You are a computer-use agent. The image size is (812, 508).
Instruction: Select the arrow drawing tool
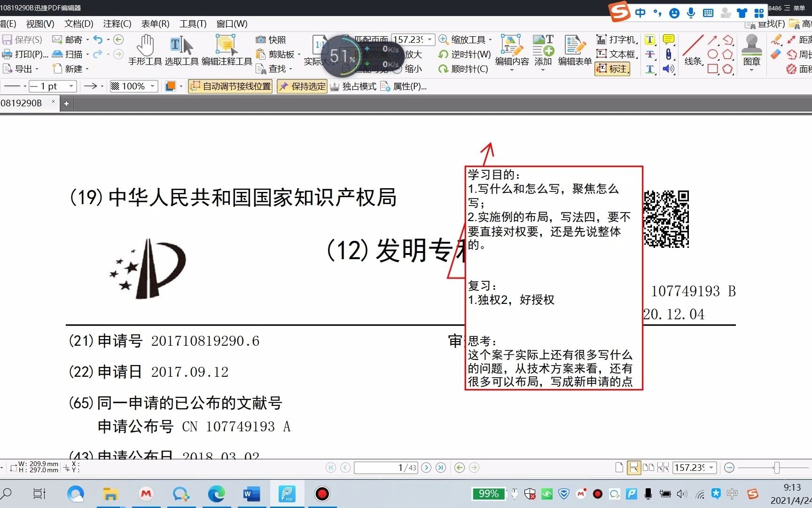coord(713,40)
